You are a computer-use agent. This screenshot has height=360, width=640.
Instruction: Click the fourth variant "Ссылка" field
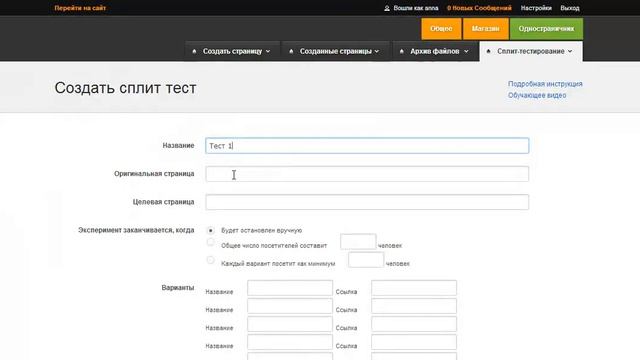(414, 342)
